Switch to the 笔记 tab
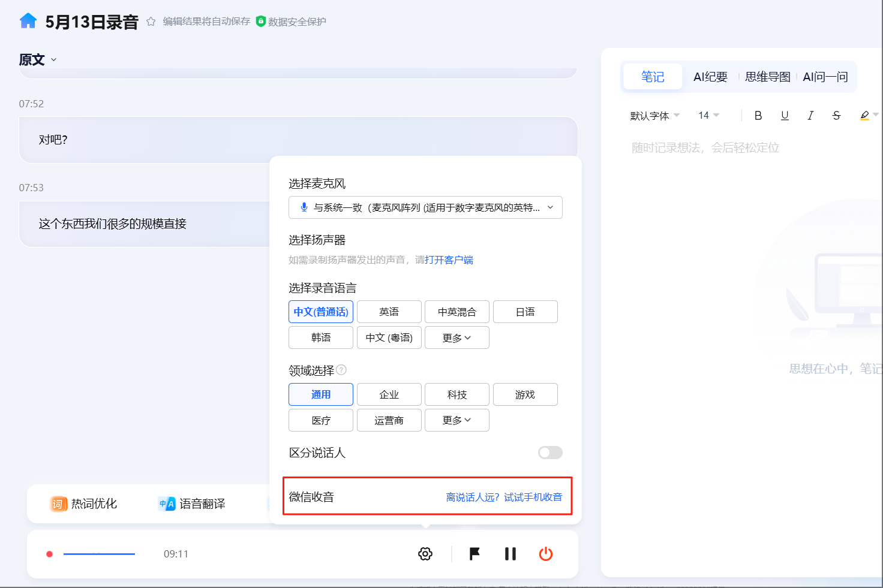The image size is (883, 588). tap(653, 77)
